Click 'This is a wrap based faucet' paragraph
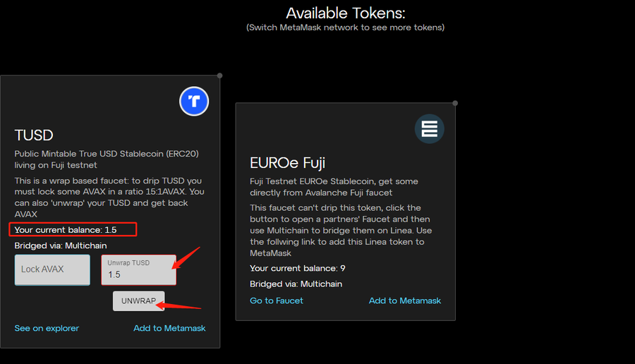The image size is (635, 364). (109, 198)
